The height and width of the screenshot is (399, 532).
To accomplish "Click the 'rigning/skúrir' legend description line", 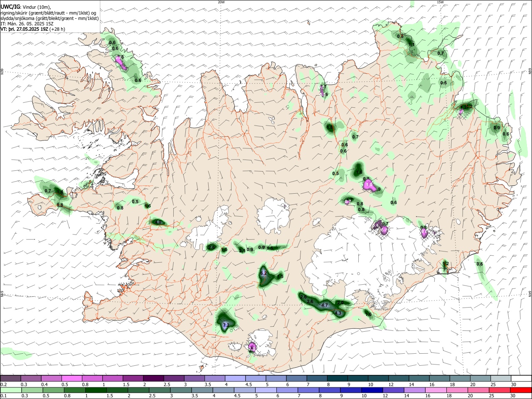I will [x=48, y=13].
